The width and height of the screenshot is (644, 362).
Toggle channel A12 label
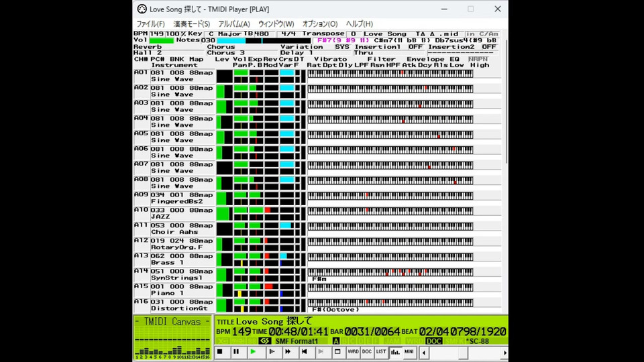[x=142, y=240]
